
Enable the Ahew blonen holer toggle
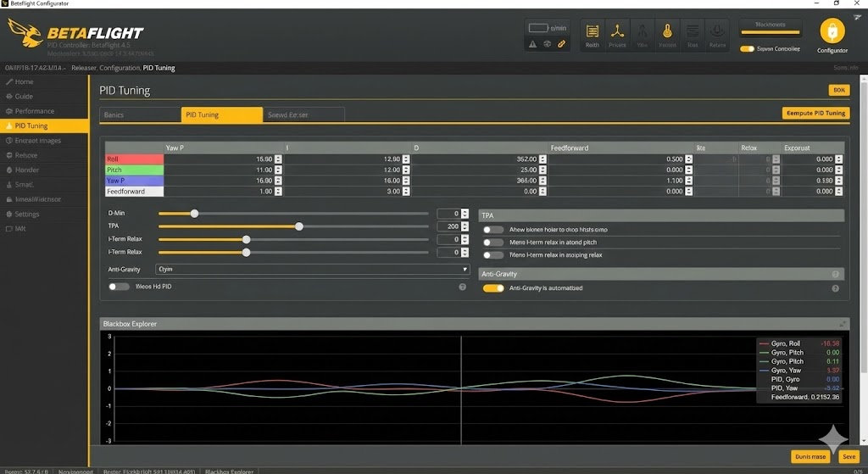click(493, 229)
